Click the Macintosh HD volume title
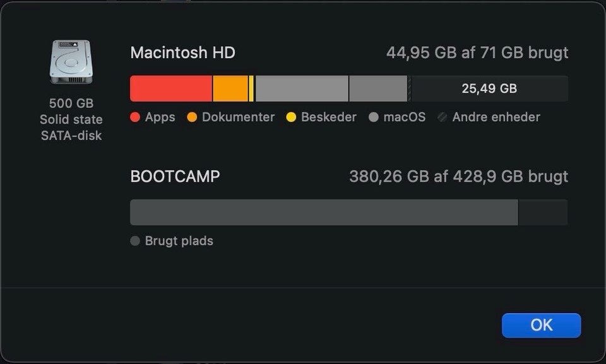The width and height of the screenshot is (606, 364). [x=182, y=52]
